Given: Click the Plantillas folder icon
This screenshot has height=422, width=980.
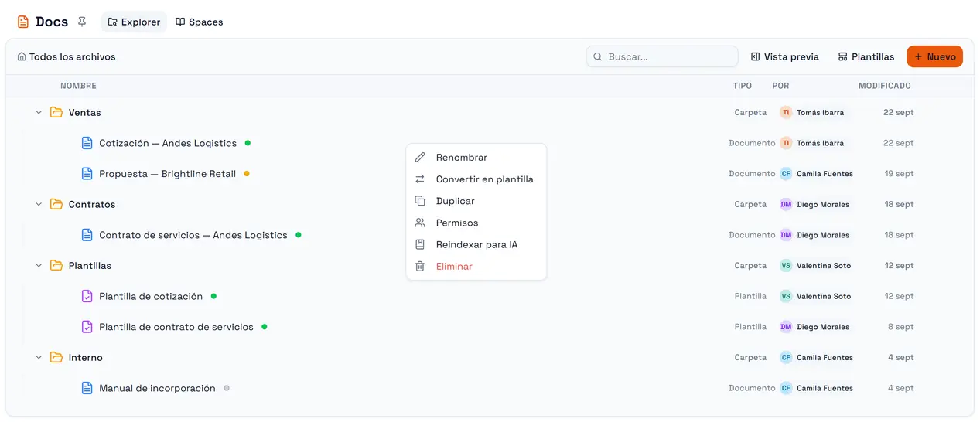Looking at the screenshot, I should pyautogui.click(x=56, y=265).
